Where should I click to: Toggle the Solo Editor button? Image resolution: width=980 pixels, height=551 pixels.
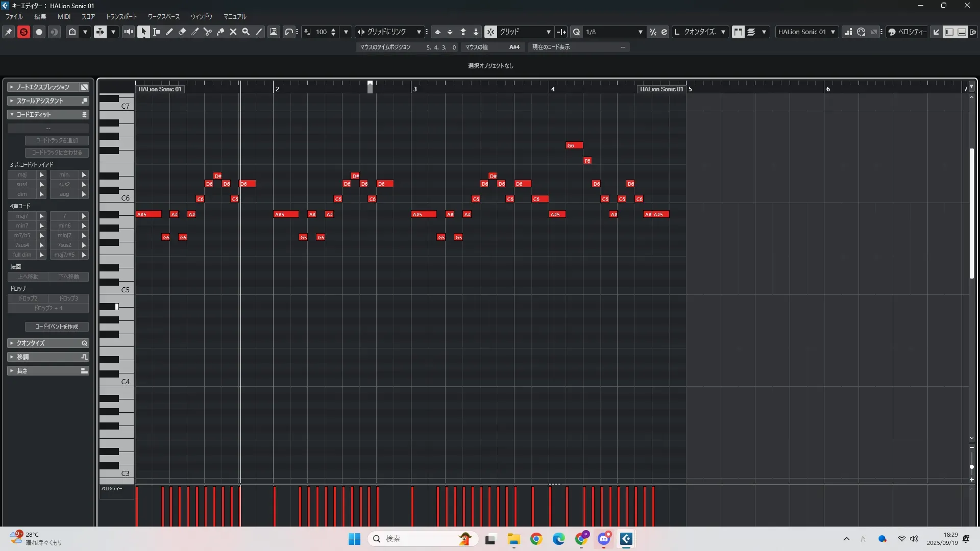click(23, 32)
